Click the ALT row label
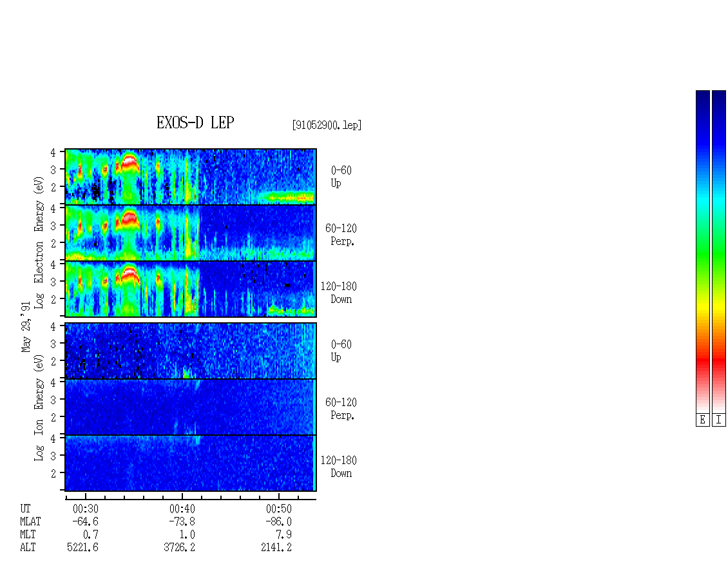 point(28,547)
